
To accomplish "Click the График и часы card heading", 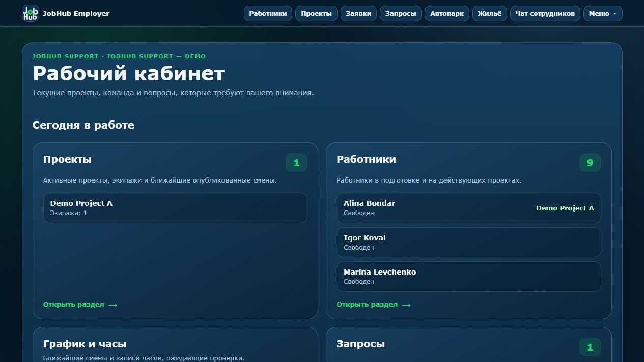I will pyautogui.click(x=85, y=344).
